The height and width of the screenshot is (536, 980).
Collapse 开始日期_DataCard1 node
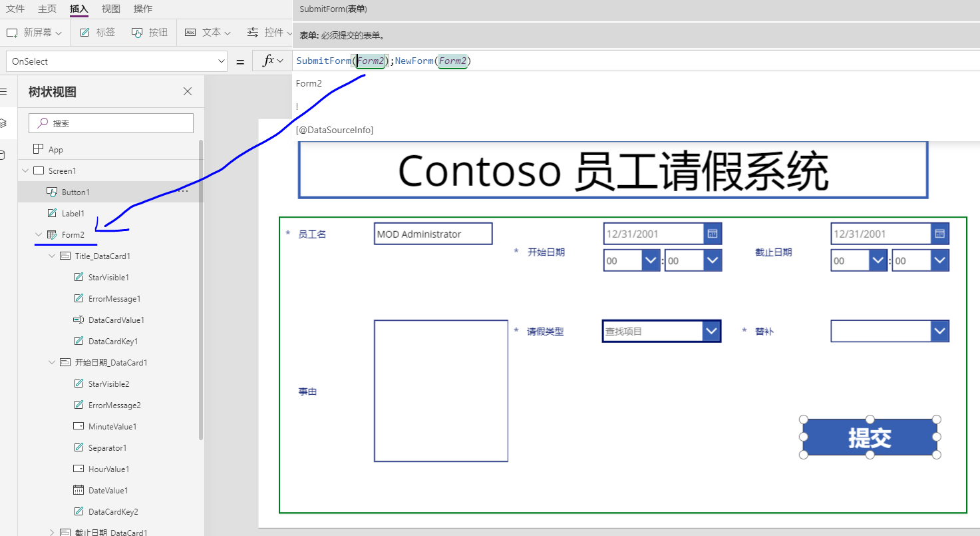(52, 362)
